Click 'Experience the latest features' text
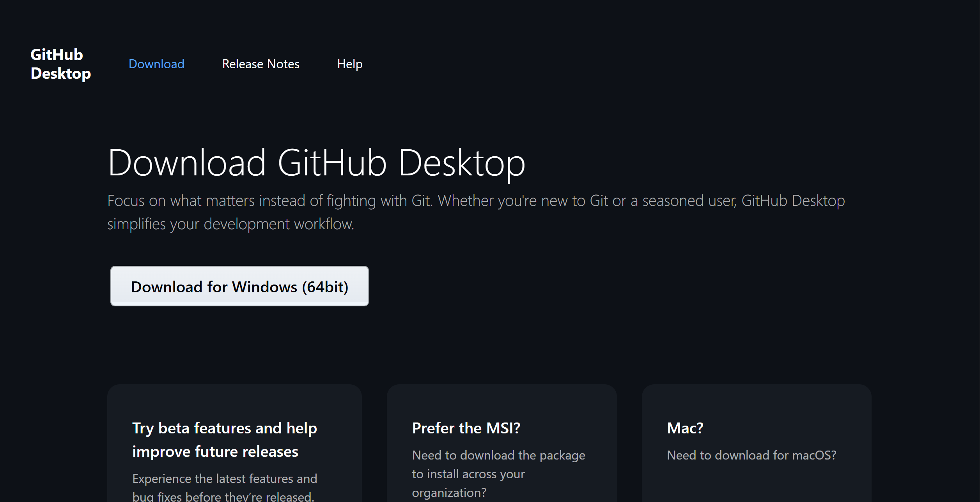Image resolution: width=980 pixels, height=502 pixels. (225, 487)
